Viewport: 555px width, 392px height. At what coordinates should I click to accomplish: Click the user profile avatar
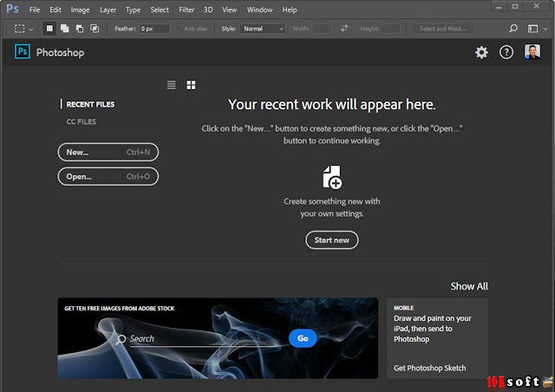pos(532,52)
